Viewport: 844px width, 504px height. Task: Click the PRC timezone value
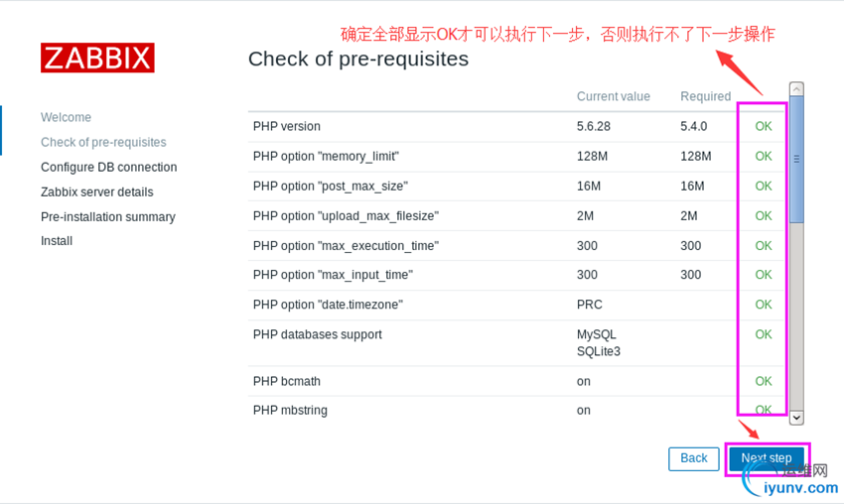589,305
